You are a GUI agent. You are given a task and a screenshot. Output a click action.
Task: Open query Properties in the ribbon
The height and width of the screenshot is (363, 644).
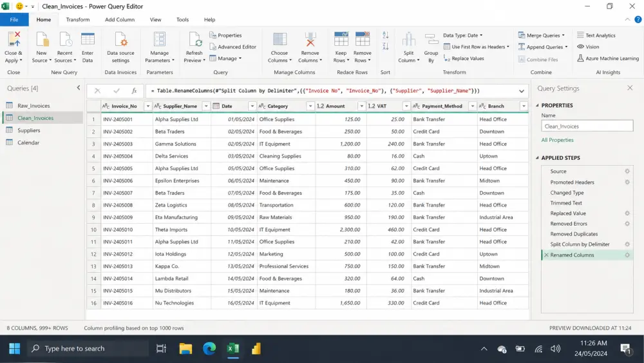click(225, 35)
